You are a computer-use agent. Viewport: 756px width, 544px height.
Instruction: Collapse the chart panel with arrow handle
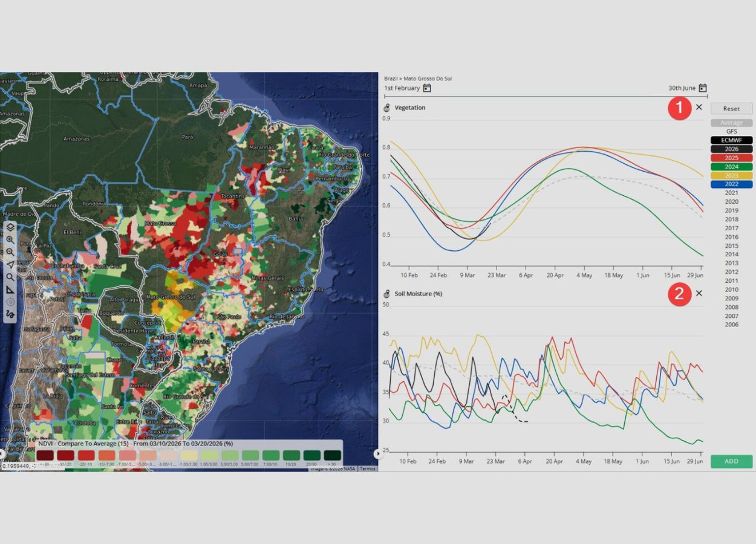point(379,453)
